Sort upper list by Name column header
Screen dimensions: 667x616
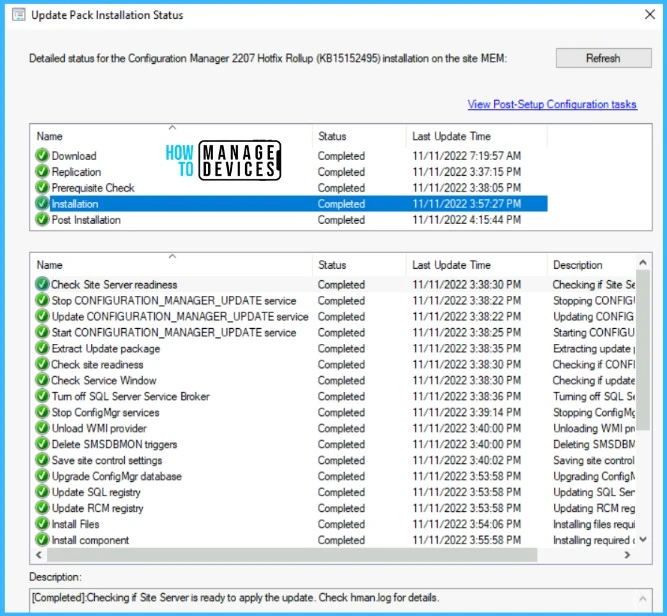[171, 136]
